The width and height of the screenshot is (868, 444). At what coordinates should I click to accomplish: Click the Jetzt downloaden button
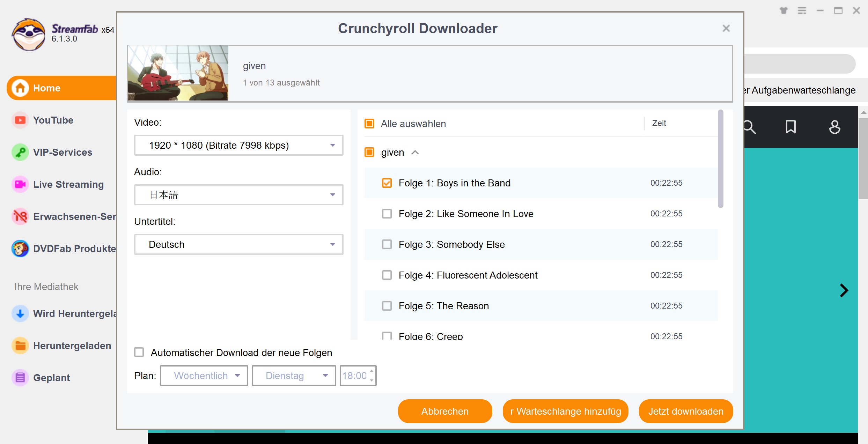(x=686, y=410)
